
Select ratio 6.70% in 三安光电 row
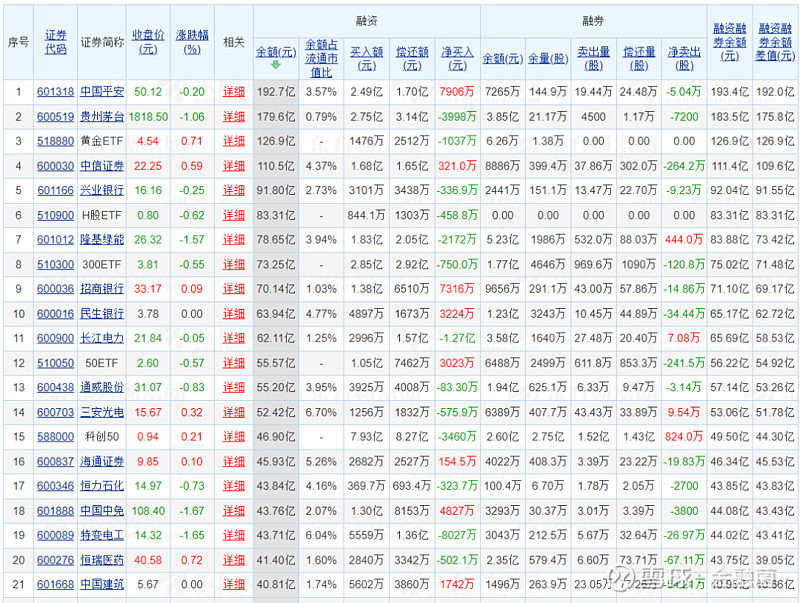coord(321,412)
